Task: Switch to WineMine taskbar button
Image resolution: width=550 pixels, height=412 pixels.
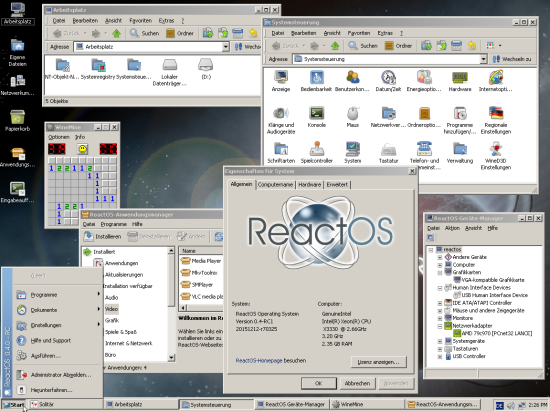Action: (x=366, y=405)
